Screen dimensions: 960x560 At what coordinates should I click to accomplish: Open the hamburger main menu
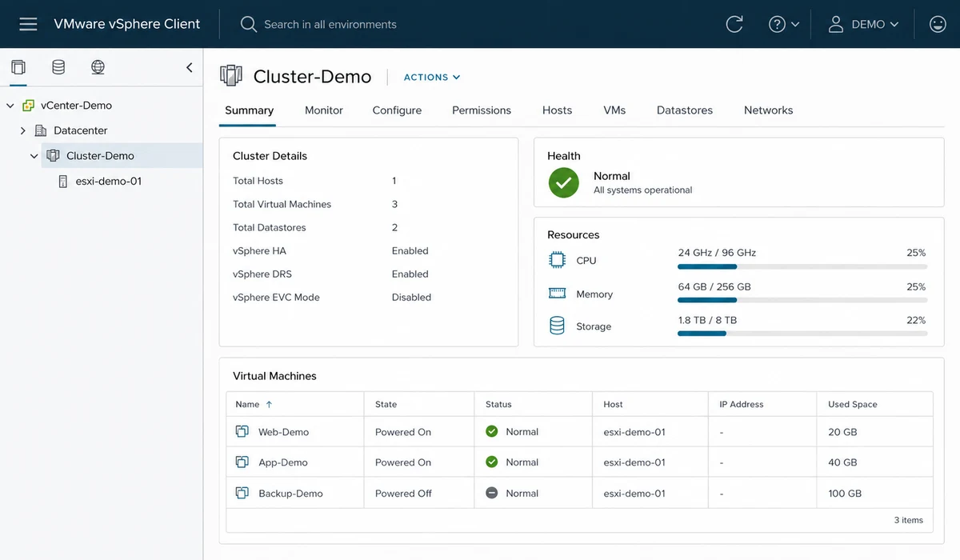(x=28, y=24)
